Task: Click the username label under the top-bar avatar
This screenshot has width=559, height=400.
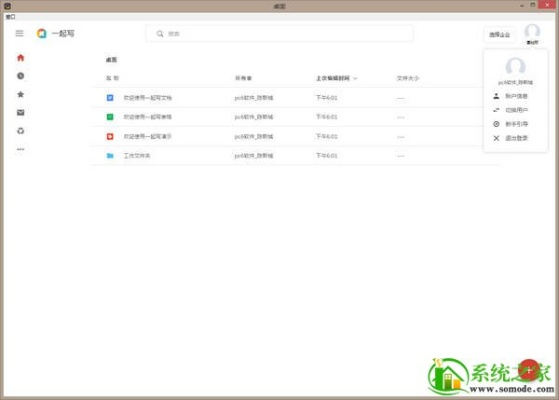Action: [x=532, y=42]
